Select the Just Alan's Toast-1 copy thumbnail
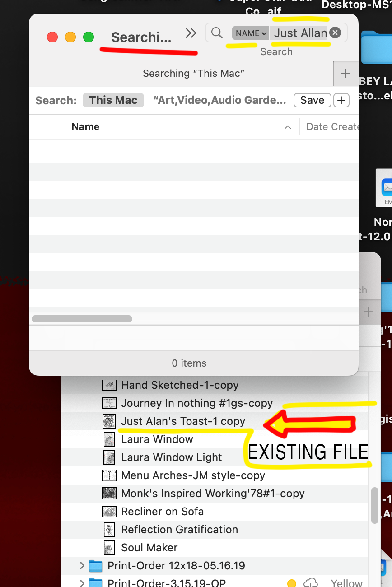 (109, 421)
